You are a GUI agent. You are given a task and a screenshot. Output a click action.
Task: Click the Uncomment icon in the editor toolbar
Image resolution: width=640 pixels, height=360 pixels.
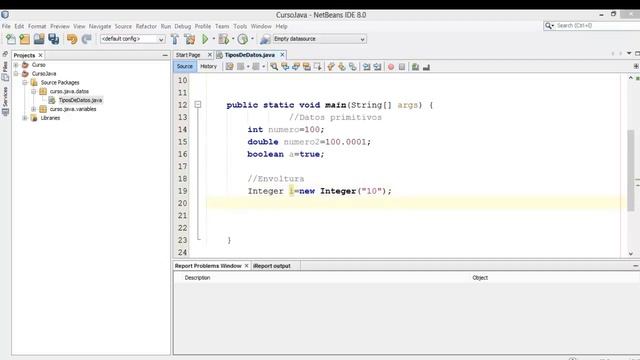point(427,67)
